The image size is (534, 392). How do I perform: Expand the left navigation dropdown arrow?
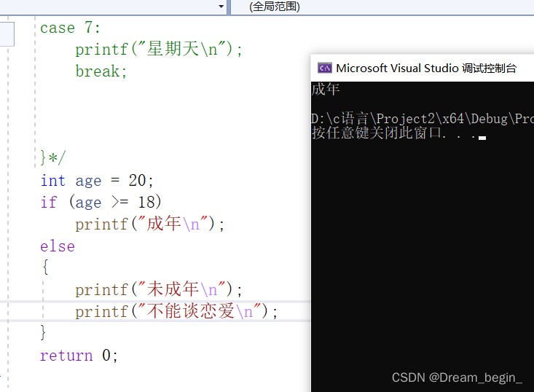click(x=221, y=7)
